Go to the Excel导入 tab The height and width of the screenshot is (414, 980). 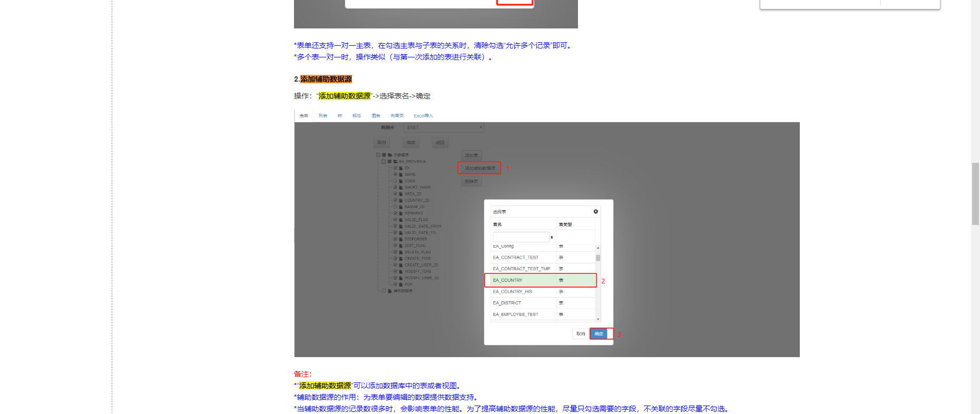[x=424, y=116]
